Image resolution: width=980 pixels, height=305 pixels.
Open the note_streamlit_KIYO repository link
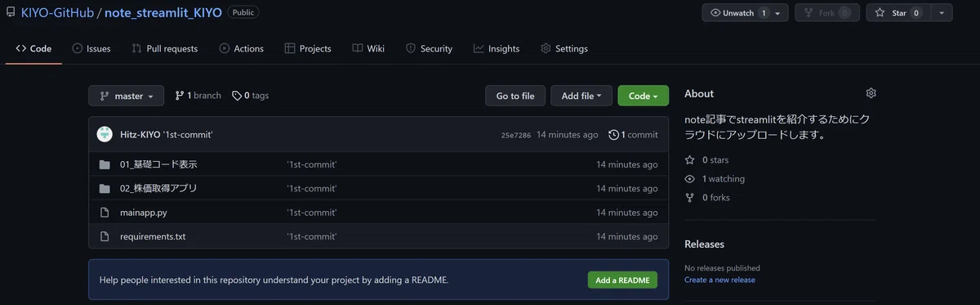[x=163, y=13]
